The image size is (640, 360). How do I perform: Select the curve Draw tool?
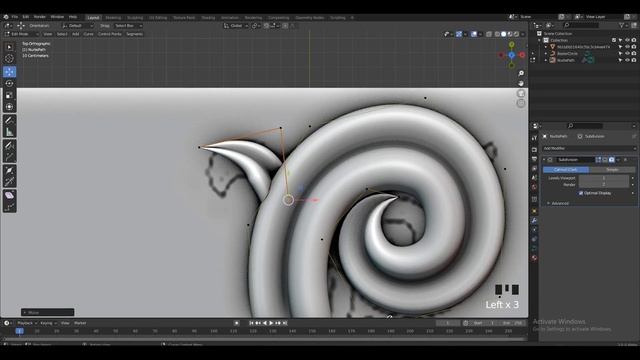9,145
